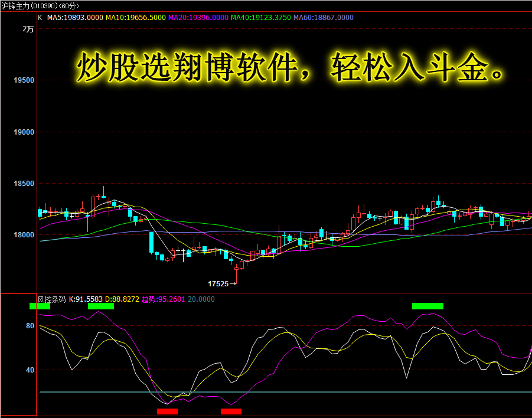Select the MA20:19396.0000 legend entry

pyautogui.click(x=198, y=18)
